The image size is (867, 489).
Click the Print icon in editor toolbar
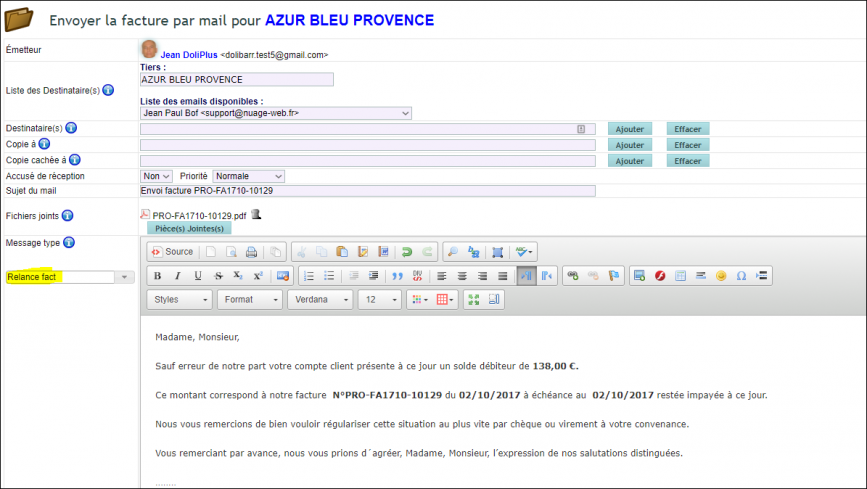pos(252,252)
